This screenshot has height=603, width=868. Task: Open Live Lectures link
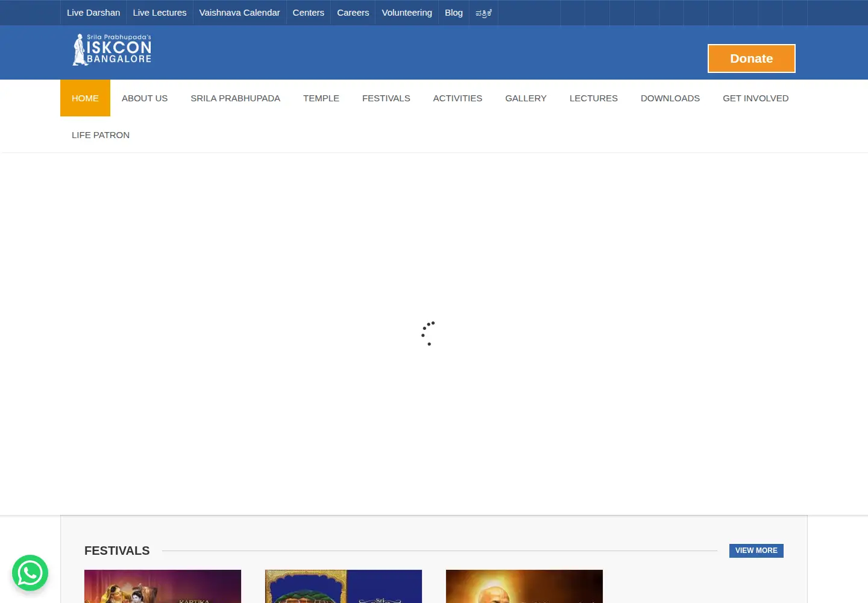point(160,13)
